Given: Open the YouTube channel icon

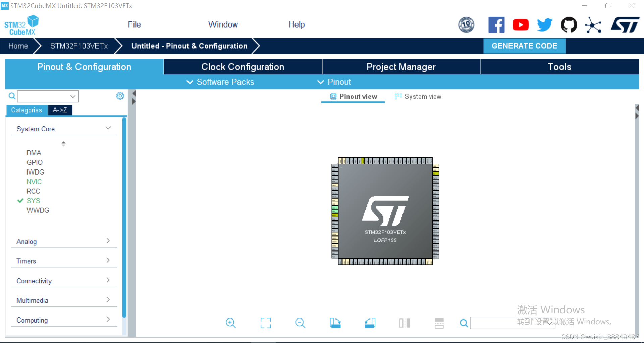Looking at the screenshot, I should 520,24.
